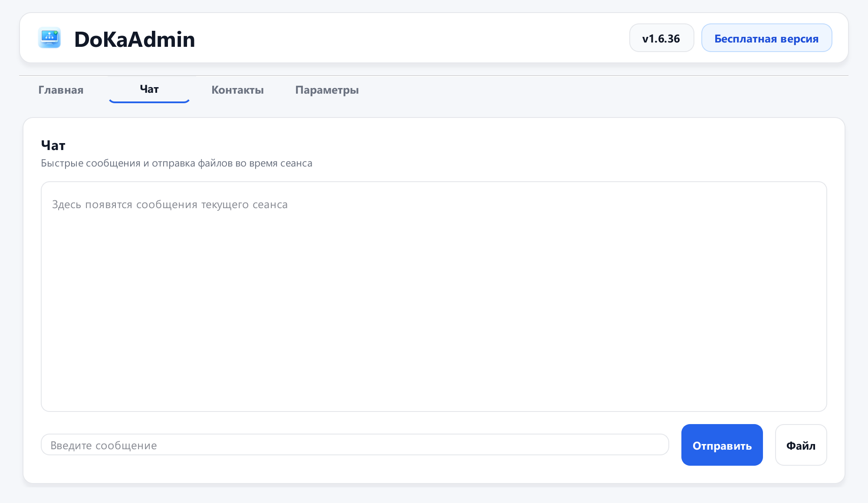Select the Чат tab
Viewport: 868px width, 503px height.
149,89
